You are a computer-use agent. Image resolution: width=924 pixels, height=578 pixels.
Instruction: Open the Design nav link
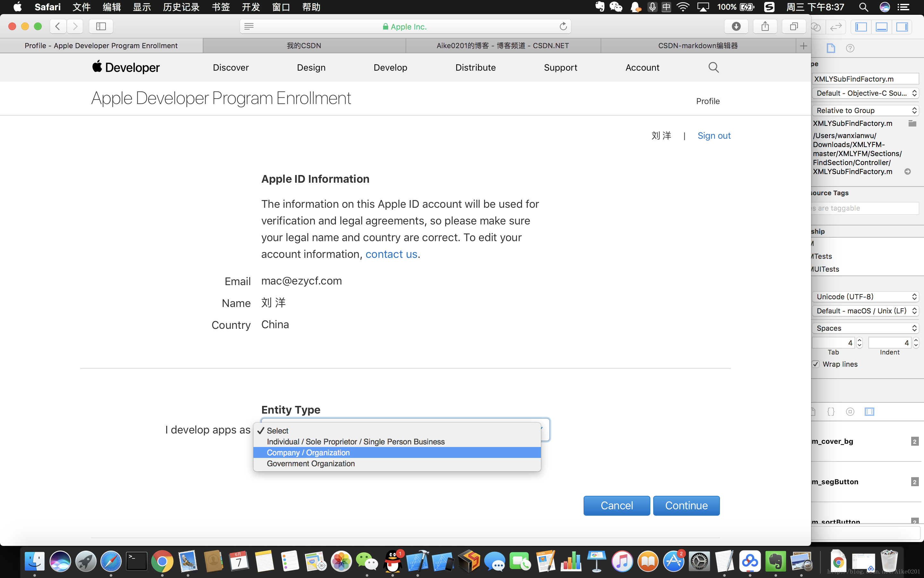pyautogui.click(x=311, y=68)
